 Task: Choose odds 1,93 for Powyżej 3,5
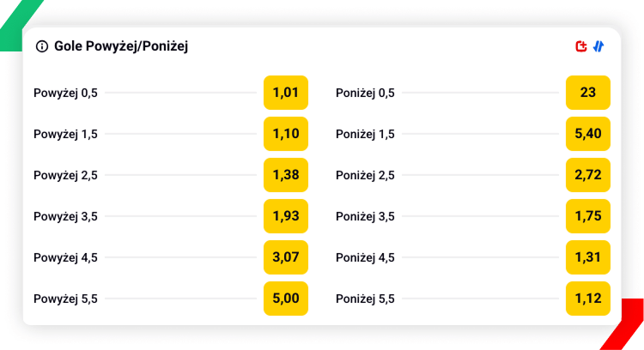point(285,216)
